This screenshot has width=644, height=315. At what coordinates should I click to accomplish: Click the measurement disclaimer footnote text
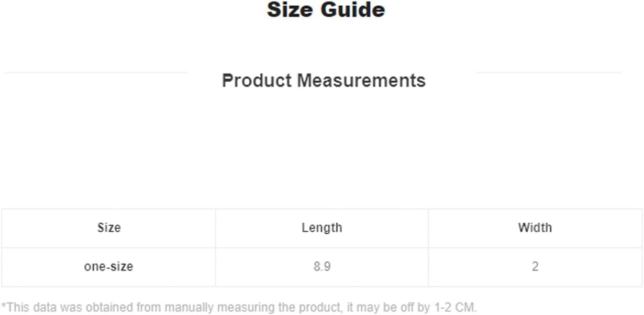(239, 307)
